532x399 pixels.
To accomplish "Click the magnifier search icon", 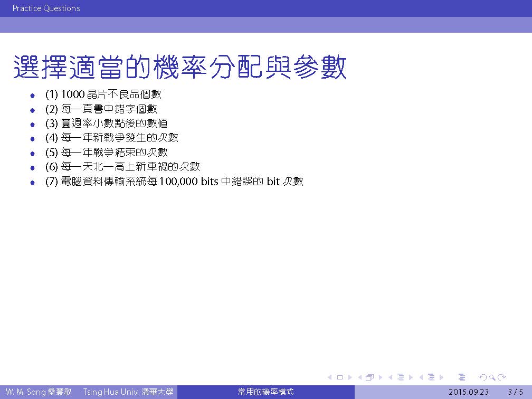I will click(492, 377).
